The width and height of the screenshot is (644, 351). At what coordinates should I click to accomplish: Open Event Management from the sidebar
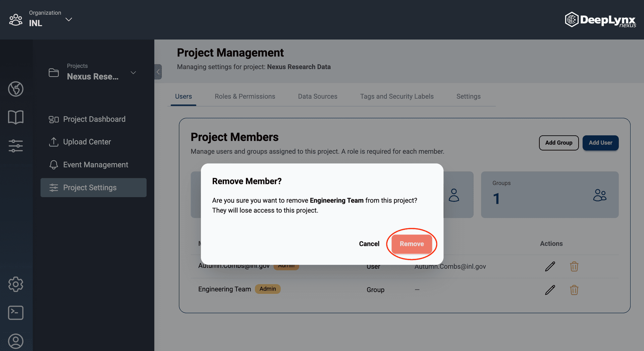[x=96, y=165]
